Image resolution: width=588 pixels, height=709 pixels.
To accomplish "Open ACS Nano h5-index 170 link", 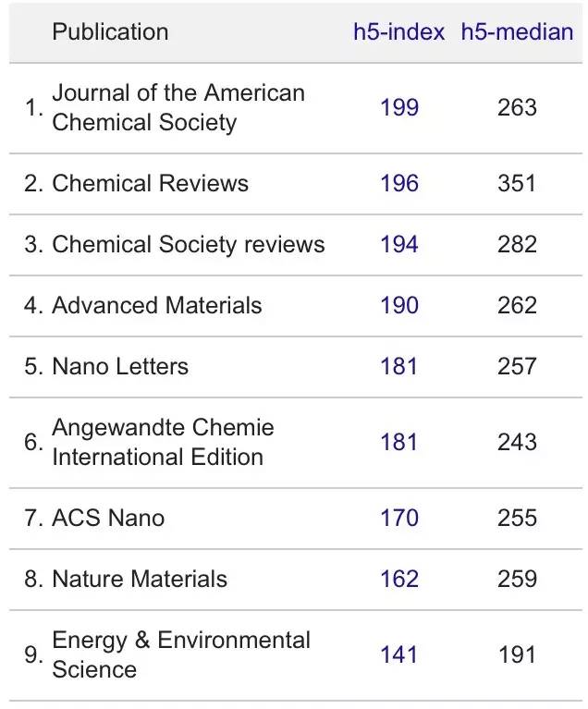I will [398, 519].
